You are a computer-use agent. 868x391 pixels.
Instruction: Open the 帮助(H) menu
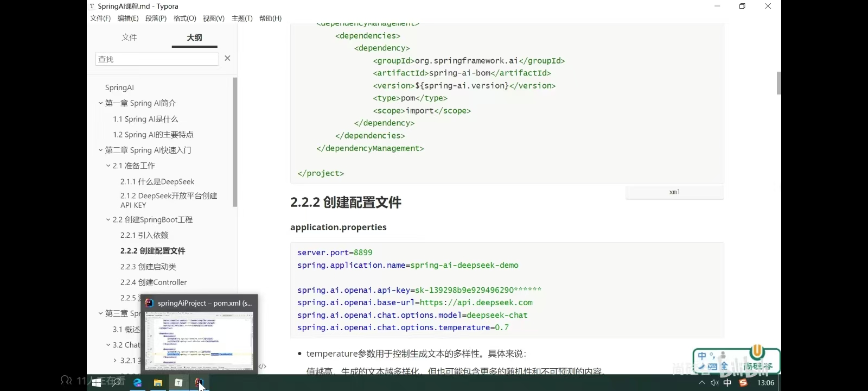270,18
